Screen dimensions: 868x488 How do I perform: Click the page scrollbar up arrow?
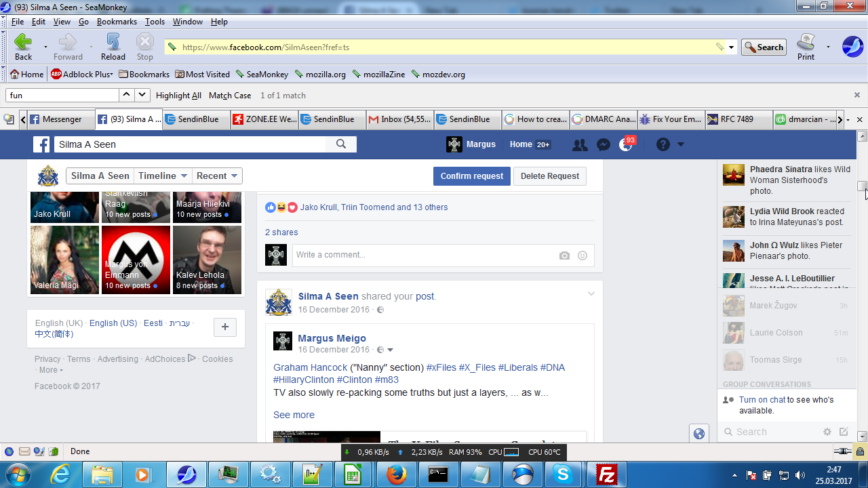[862, 136]
